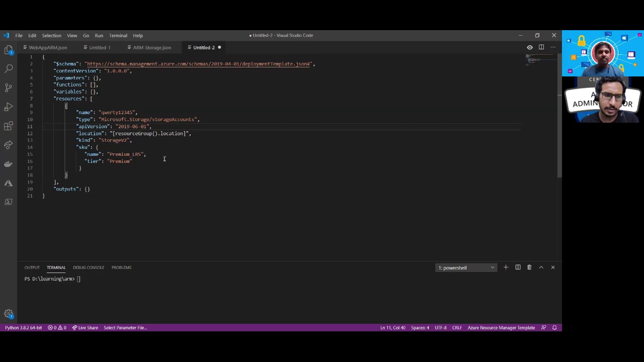
Task: Open the Selection menu
Action: point(51,35)
